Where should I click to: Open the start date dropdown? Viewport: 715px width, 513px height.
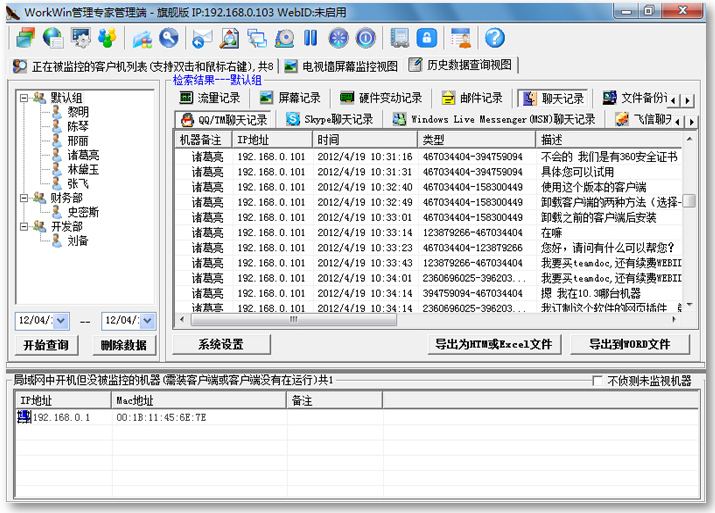[61, 321]
